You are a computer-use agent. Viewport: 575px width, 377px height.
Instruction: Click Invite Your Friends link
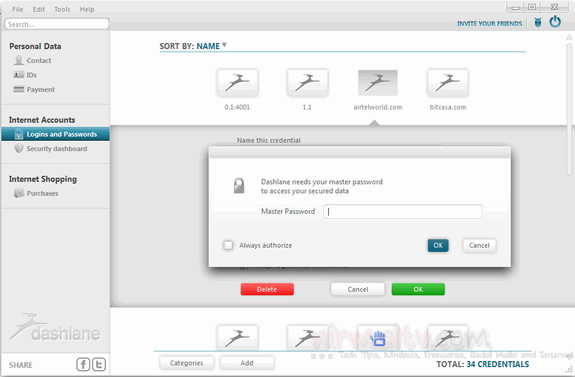point(489,23)
